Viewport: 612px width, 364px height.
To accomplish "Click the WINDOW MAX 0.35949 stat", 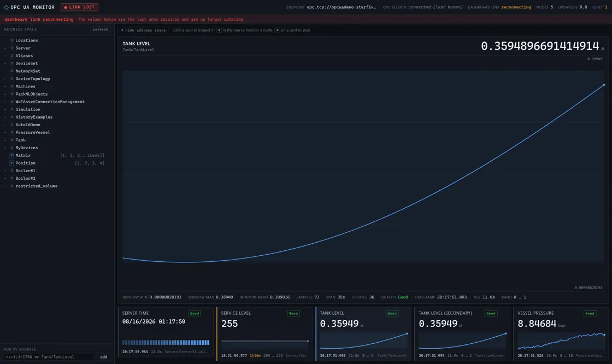I will [x=211, y=297].
